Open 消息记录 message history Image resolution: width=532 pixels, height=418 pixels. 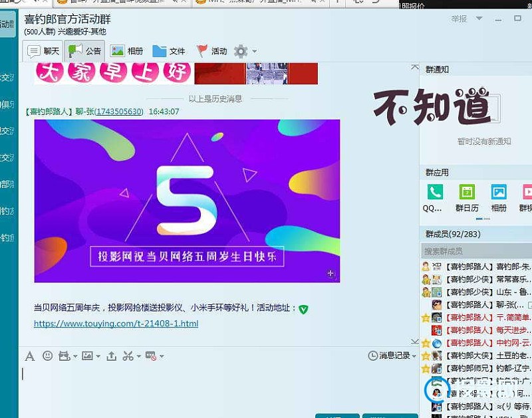click(x=390, y=356)
